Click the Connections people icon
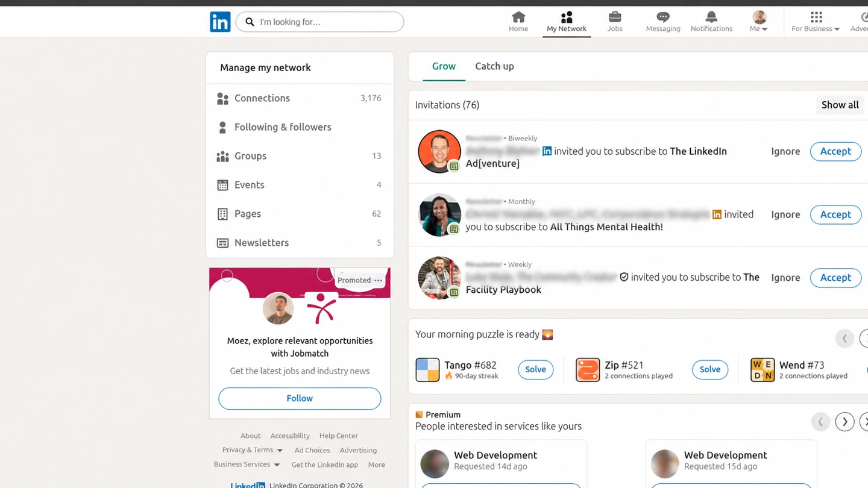 pyautogui.click(x=222, y=98)
